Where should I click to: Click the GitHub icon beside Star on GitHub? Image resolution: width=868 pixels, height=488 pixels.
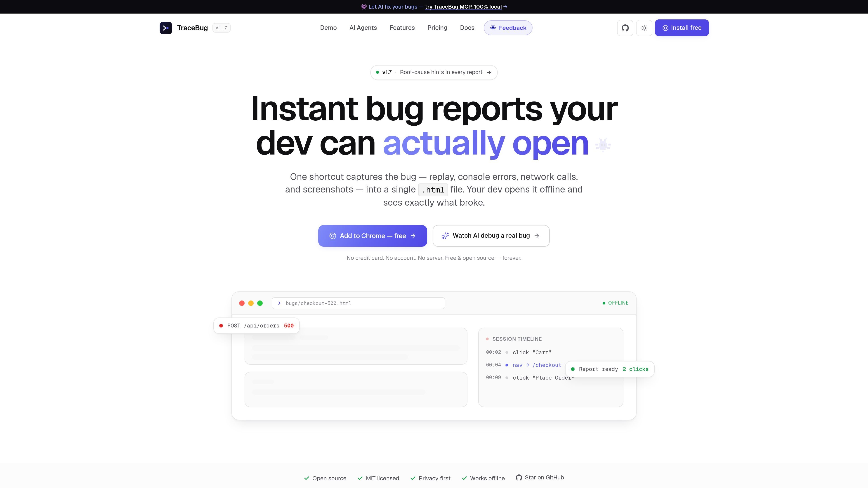(x=519, y=478)
